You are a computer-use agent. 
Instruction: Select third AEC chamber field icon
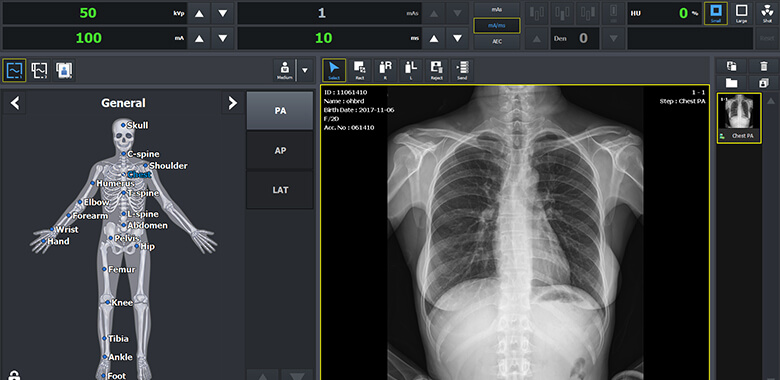pos(587,13)
